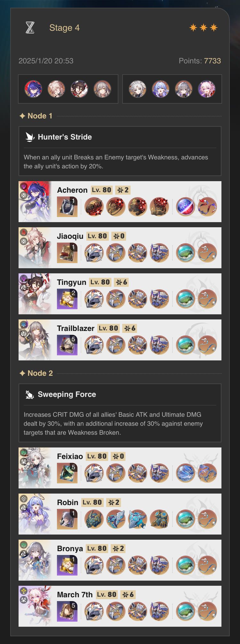This screenshot has height=644, width=240.
Task: Open Feixiao's character portrait
Action: point(35,468)
